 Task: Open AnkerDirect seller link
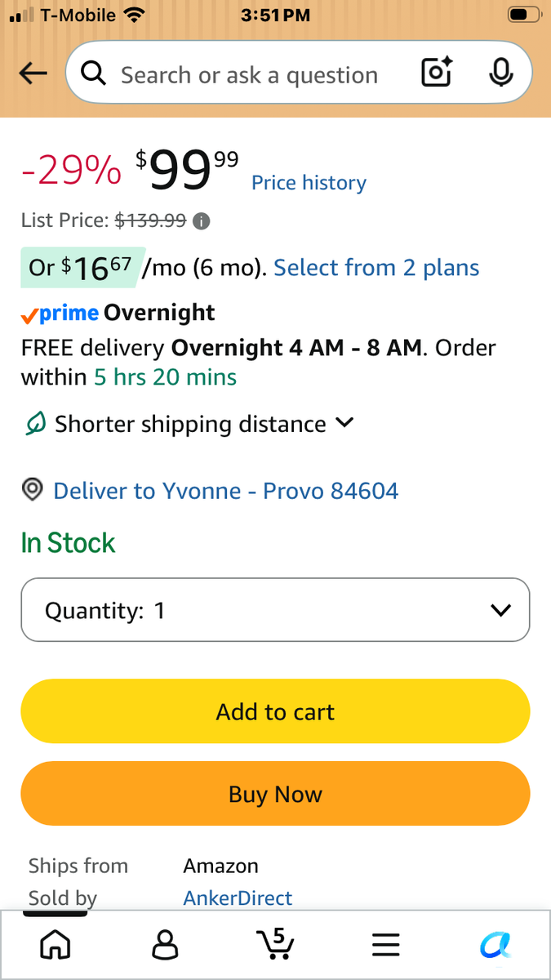coord(238,898)
